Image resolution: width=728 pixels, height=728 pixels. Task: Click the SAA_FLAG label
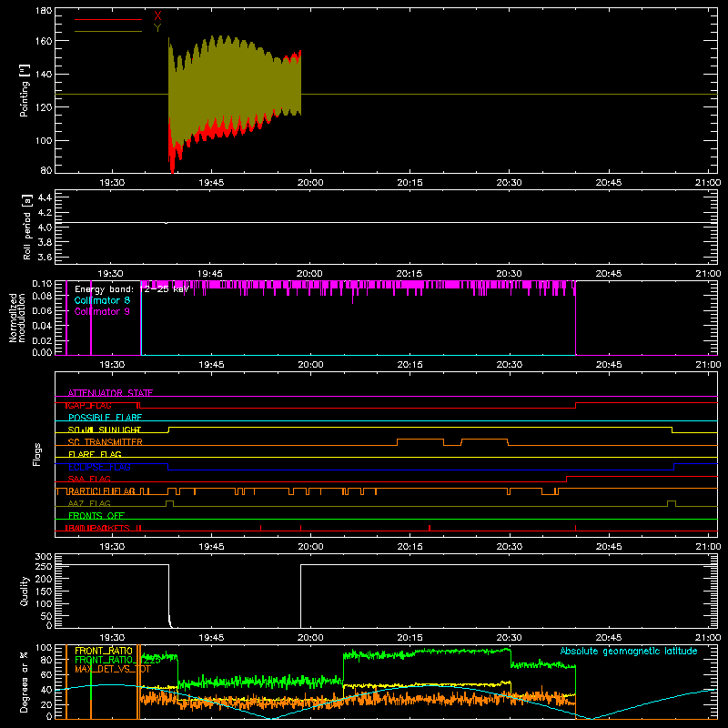[x=89, y=480]
